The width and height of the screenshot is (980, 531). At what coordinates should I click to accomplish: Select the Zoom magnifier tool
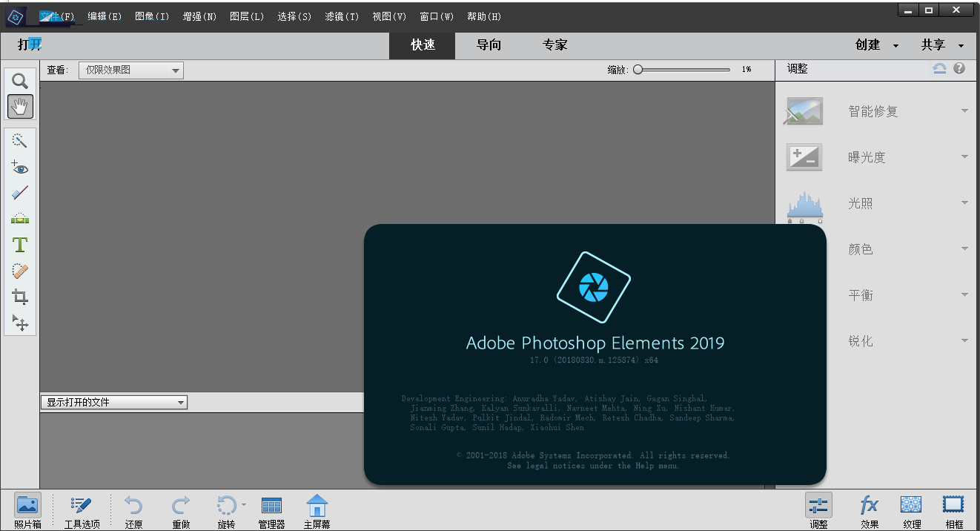click(x=20, y=81)
